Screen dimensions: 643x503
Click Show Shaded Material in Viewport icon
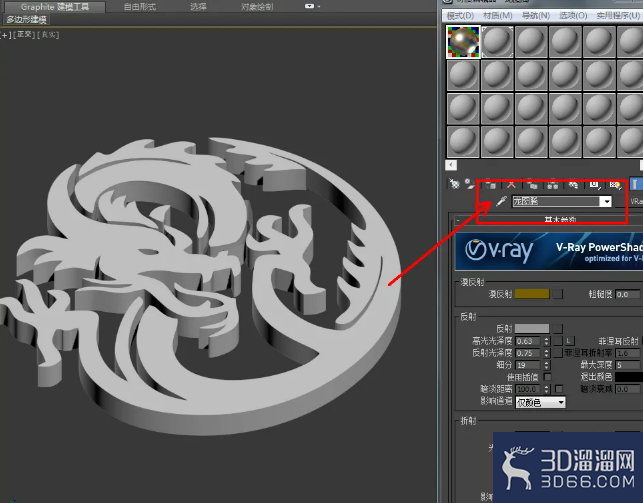coord(615,185)
